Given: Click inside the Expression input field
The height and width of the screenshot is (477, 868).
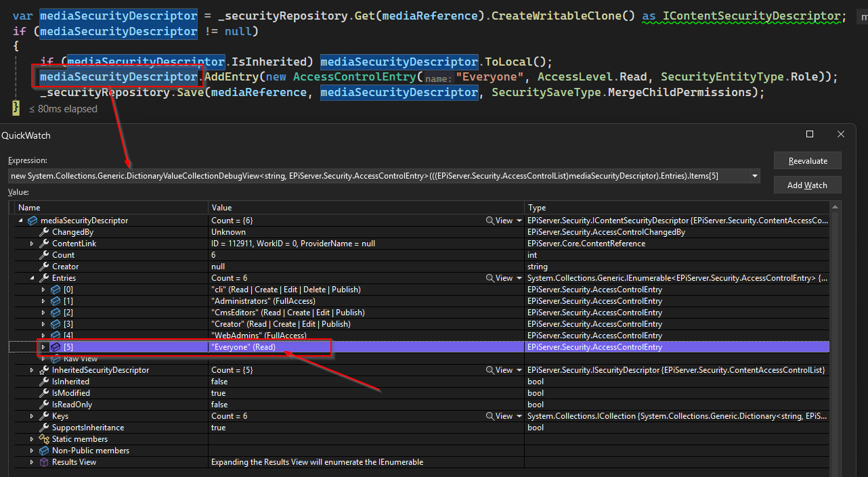Looking at the screenshot, I should coord(379,177).
